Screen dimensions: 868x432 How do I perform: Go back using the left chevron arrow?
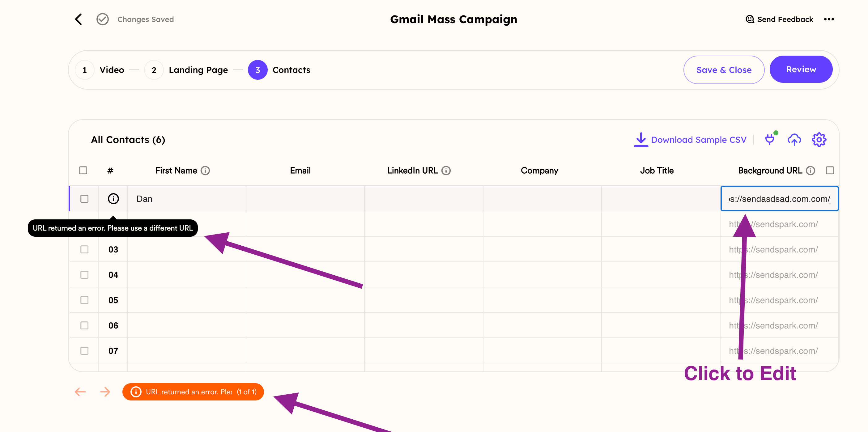click(x=79, y=19)
